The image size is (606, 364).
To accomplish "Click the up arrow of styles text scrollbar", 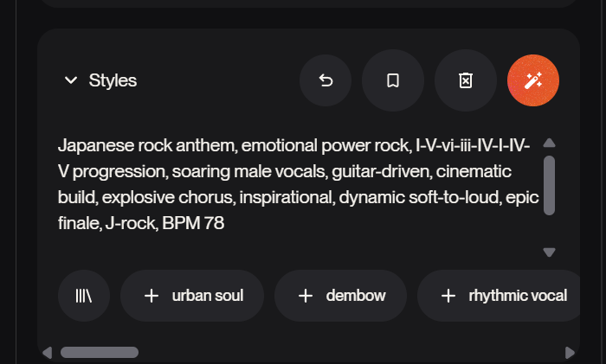I will pyautogui.click(x=549, y=144).
